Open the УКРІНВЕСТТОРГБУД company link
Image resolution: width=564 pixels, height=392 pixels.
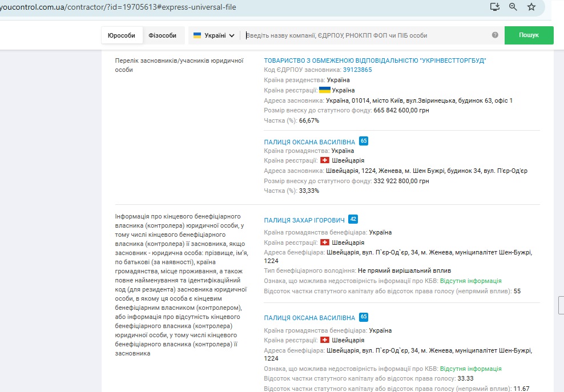[x=375, y=60]
